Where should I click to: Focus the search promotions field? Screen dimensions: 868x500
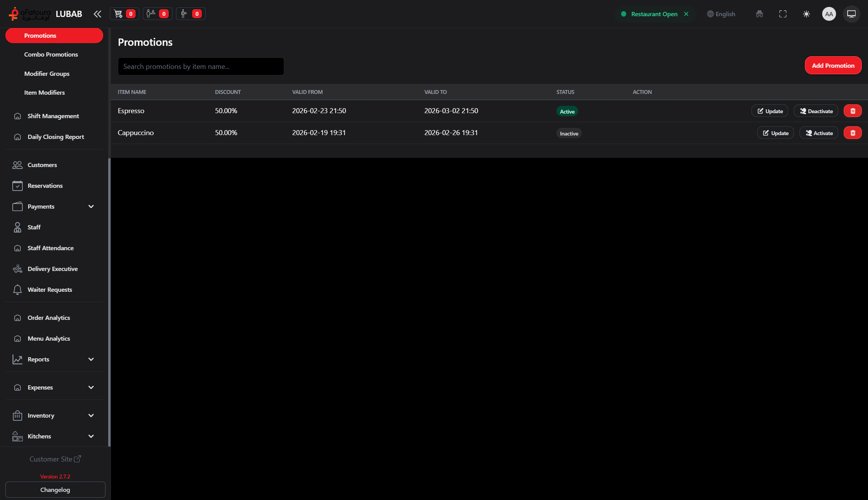click(x=201, y=66)
